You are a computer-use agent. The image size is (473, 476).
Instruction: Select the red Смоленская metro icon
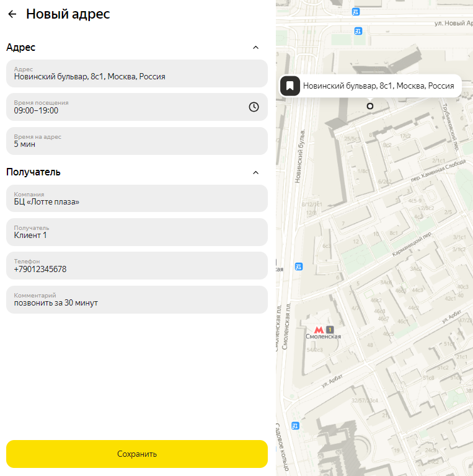pyautogui.click(x=319, y=329)
